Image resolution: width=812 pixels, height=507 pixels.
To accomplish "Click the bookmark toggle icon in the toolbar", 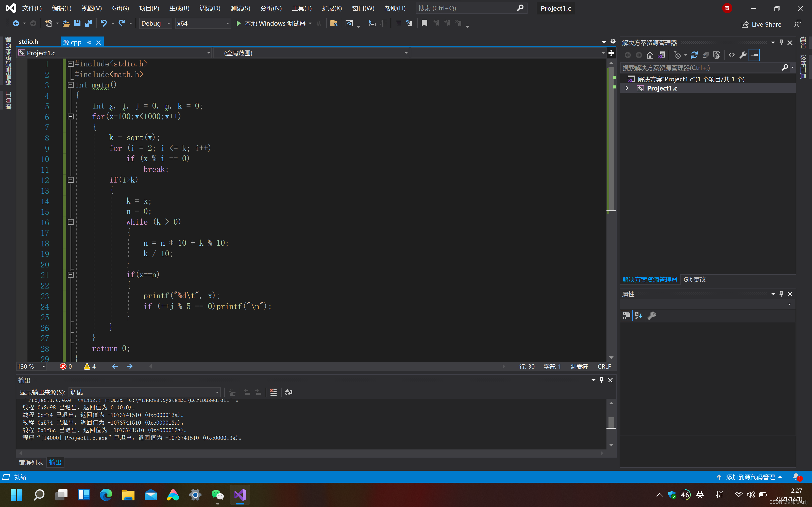I will point(424,24).
